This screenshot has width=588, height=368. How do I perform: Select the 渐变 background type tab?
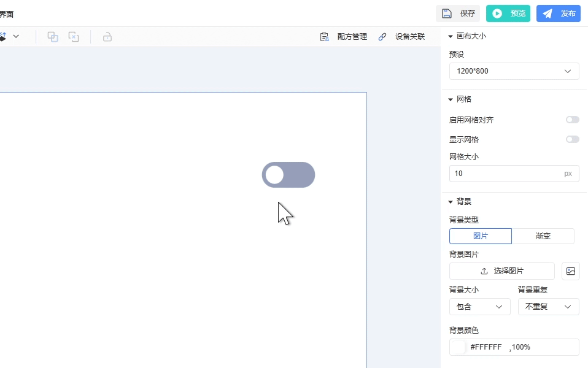point(543,236)
